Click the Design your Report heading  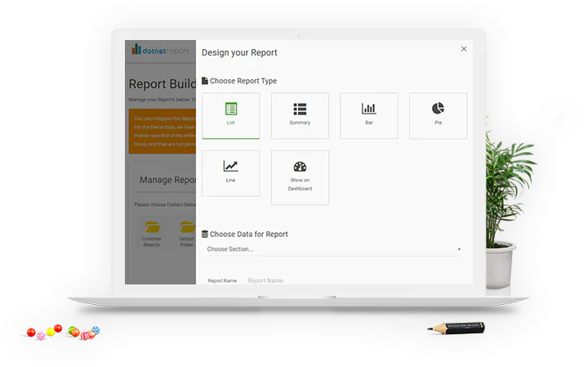[x=239, y=52]
